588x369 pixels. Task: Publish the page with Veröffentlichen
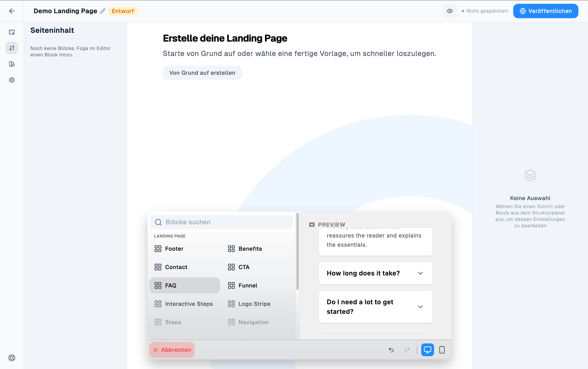pyautogui.click(x=546, y=11)
